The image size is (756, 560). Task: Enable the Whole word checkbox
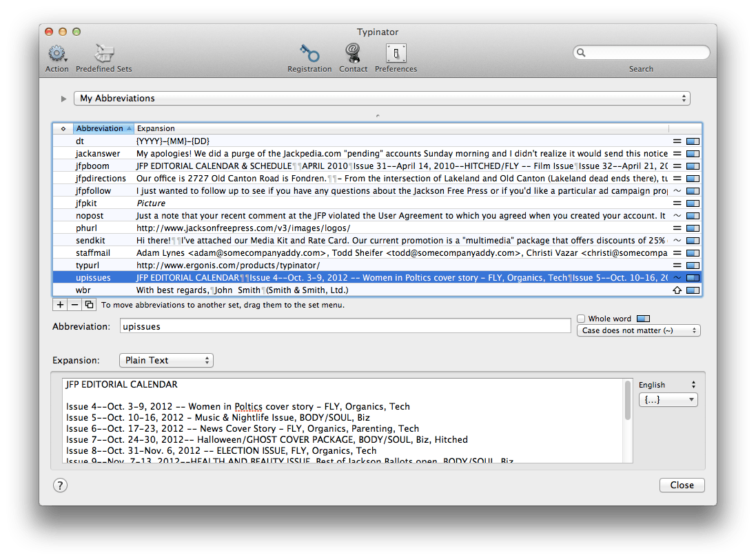[582, 319]
